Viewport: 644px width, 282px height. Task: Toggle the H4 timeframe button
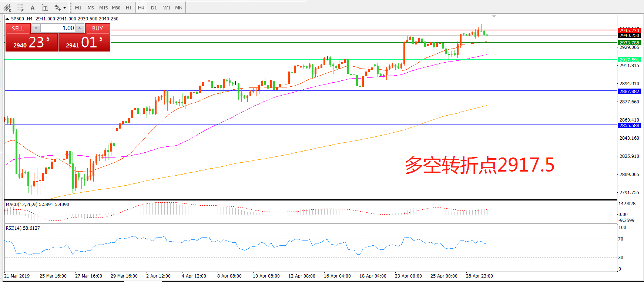click(x=141, y=7)
